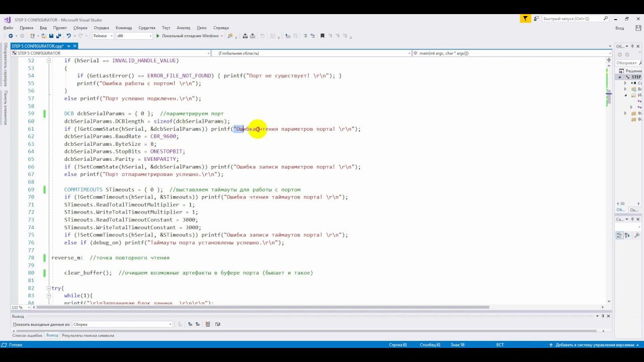Image resolution: width=644 pixels, height=362 pixels.
Task: Click the Solution Explorer search field
Action: pos(629,63)
